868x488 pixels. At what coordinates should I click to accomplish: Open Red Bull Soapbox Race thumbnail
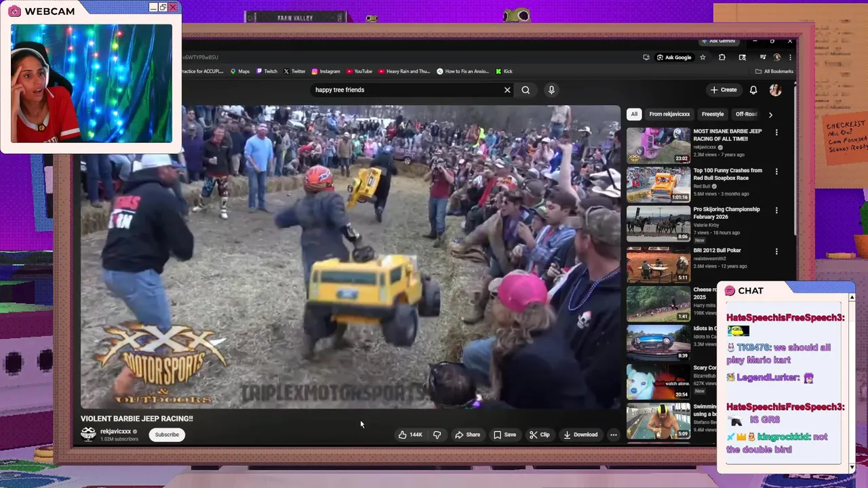658,184
